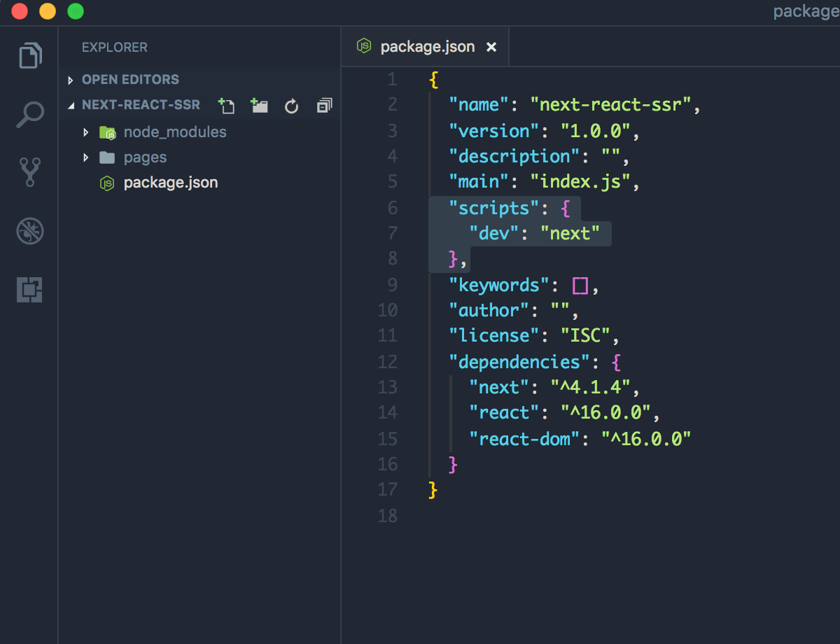Collapse all folders in explorer
Viewport: 840px width, 644px height.
tap(324, 106)
